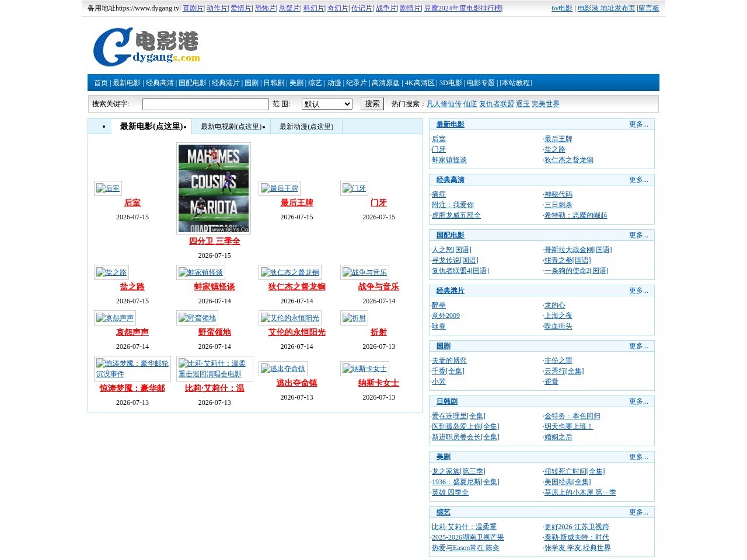Open 首页 in the blue navigation bar
Viewport: 747px width, 560px height.
tap(101, 83)
